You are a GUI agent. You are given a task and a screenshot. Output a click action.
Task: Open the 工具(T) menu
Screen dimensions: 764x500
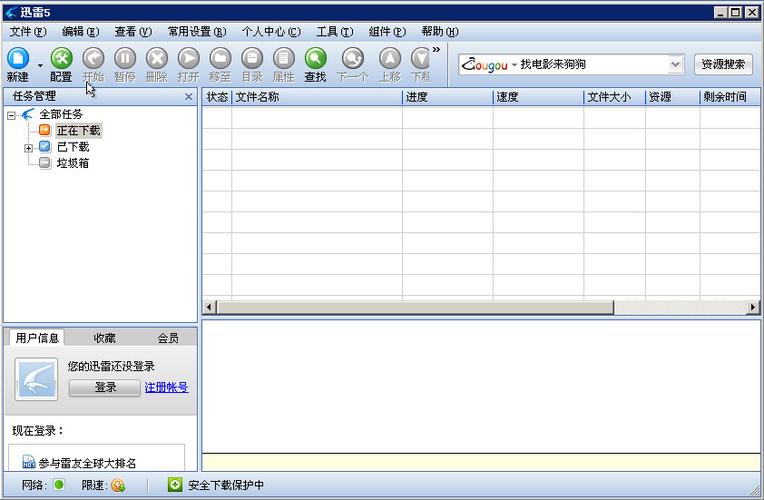click(x=334, y=31)
